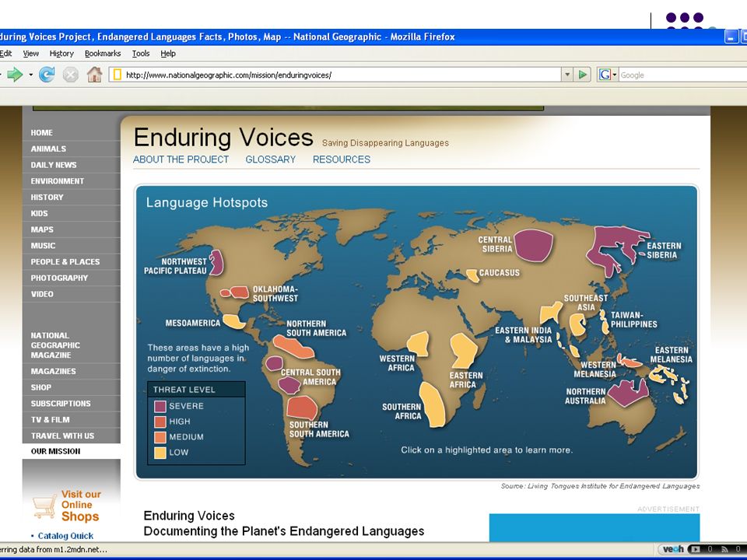Image resolution: width=747 pixels, height=560 pixels.
Task: Click the Southern South America hotspot
Action: coord(302,408)
